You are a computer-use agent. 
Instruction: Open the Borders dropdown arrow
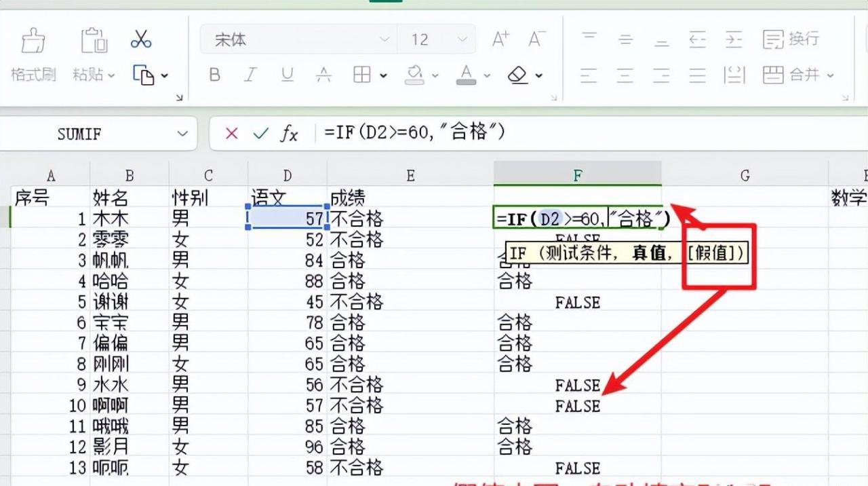pyautogui.click(x=383, y=75)
